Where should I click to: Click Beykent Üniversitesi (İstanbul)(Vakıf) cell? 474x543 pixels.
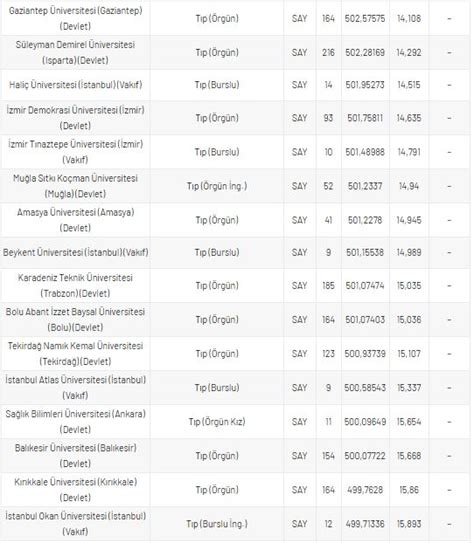pos(75,252)
